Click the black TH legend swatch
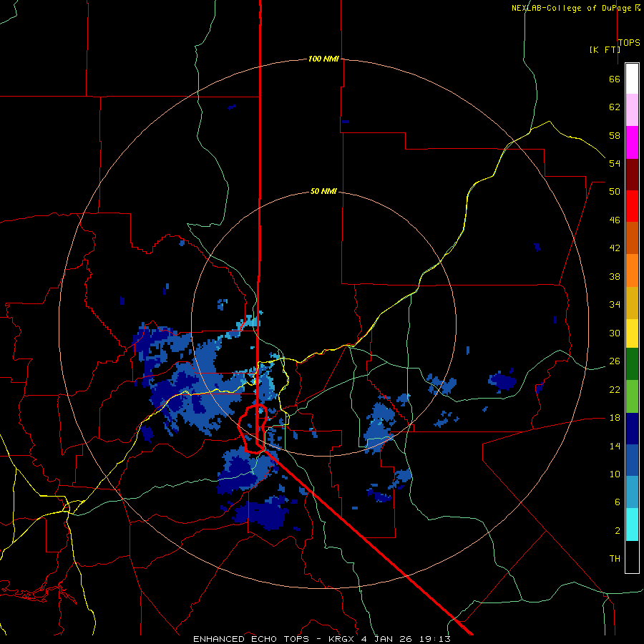The width and height of the screenshot is (644, 644). (632, 557)
